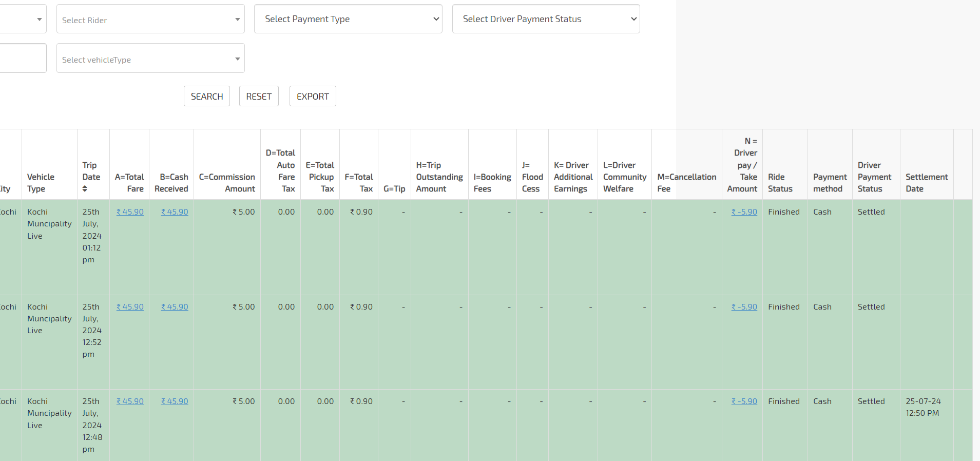Expand the Select Payment Type dropdown
The image size is (980, 461).
(348, 19)
